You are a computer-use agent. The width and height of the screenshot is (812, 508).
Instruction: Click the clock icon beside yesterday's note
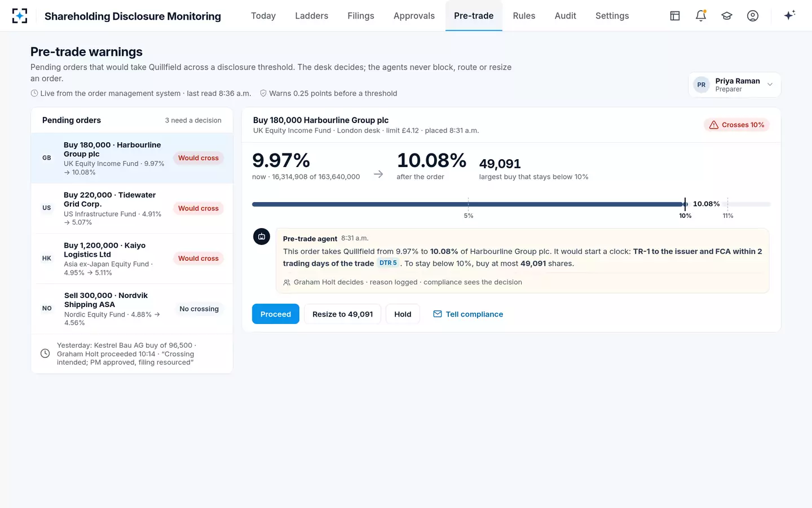pos(45,353)
